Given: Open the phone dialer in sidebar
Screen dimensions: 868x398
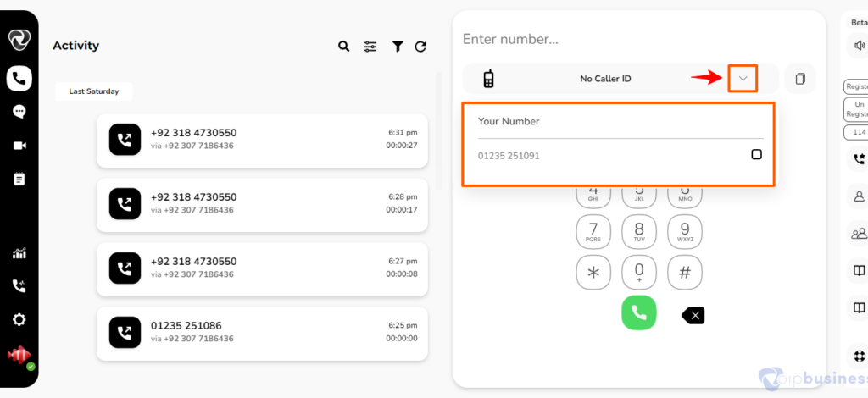Looking at the screenshot, I should pyautogui.click(x=19, y=79).
